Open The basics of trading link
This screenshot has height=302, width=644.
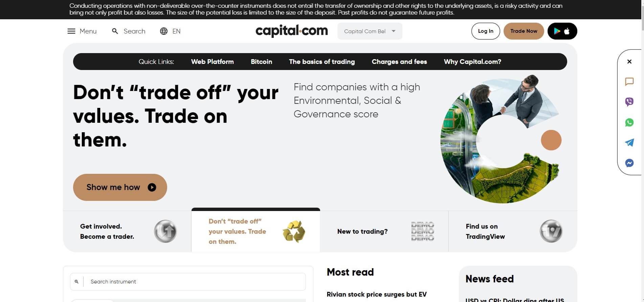tap(322, 62)
